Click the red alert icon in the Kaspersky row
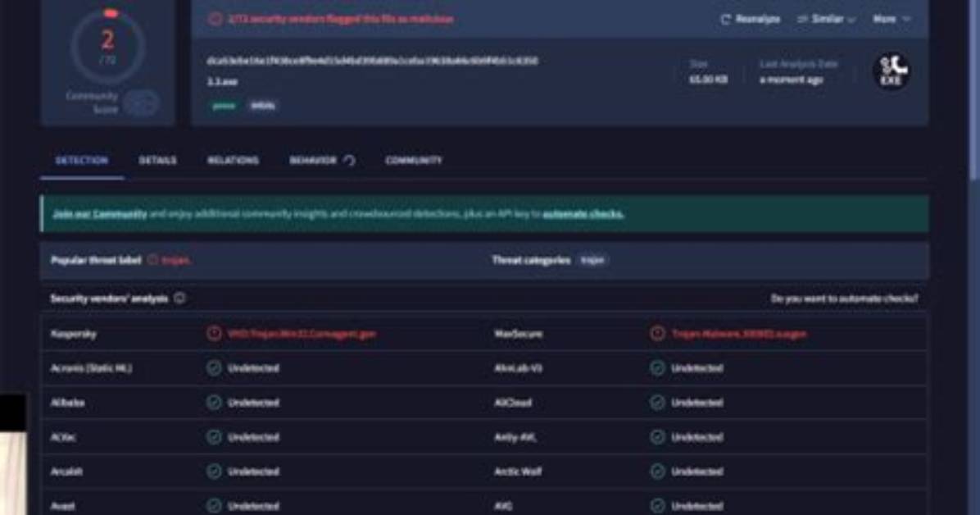Image resolution: width=980 pixels, height=515 pixels. 215,334
